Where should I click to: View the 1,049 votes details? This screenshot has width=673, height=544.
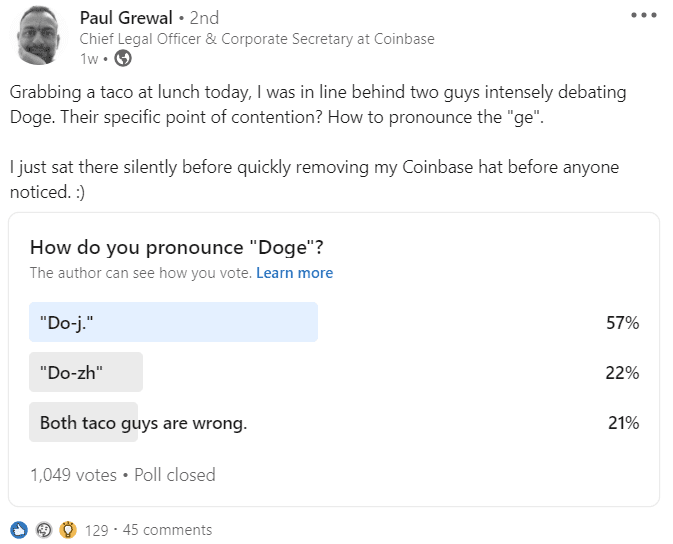(73, 475)
